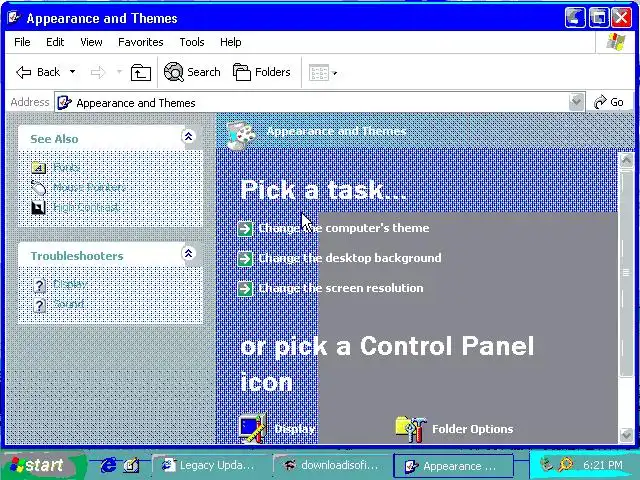
Task: Open the File menu
Action: pos(22,42)
